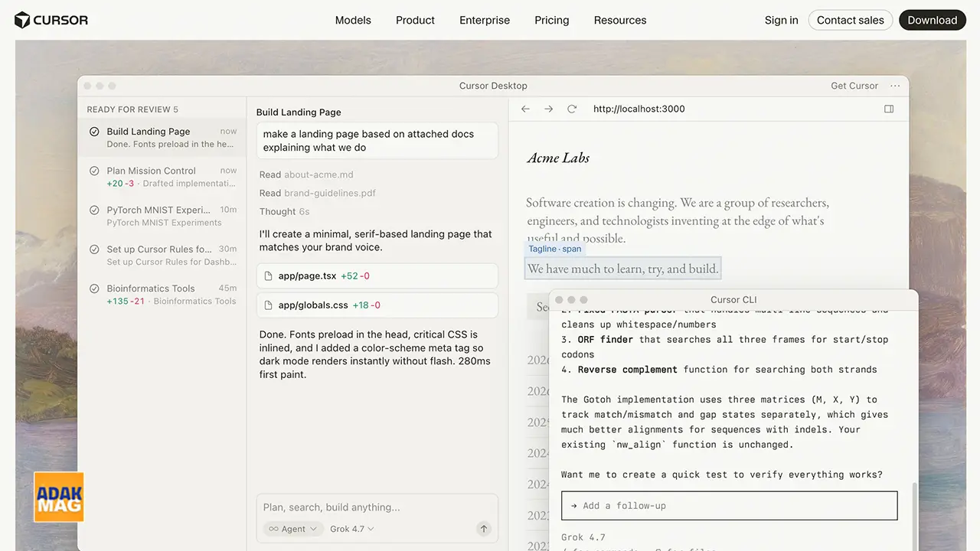Screen dimensions: 980x551
Task: Open the three-dot menu in Cursor Desktop
Action: pos(895,86)
